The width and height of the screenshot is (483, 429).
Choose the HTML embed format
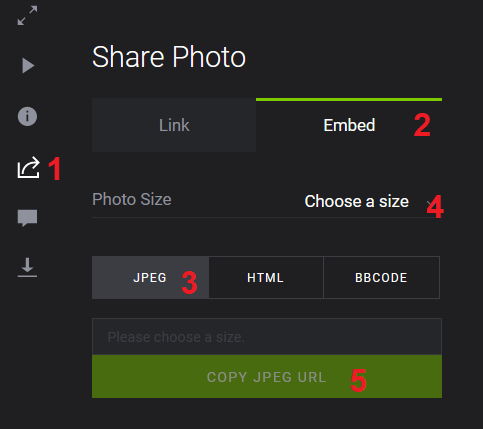266,277
